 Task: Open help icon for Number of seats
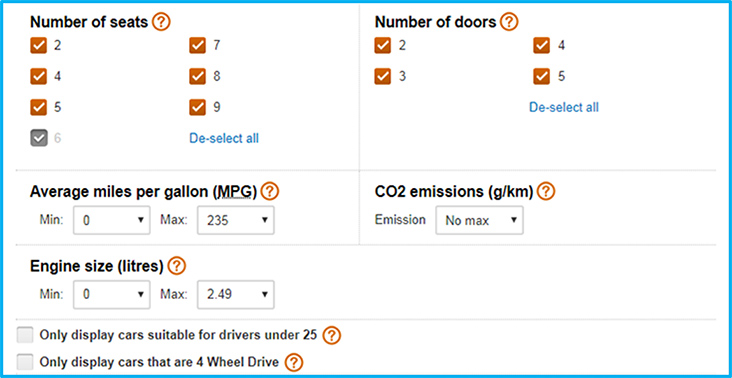[x=162, y=22]
